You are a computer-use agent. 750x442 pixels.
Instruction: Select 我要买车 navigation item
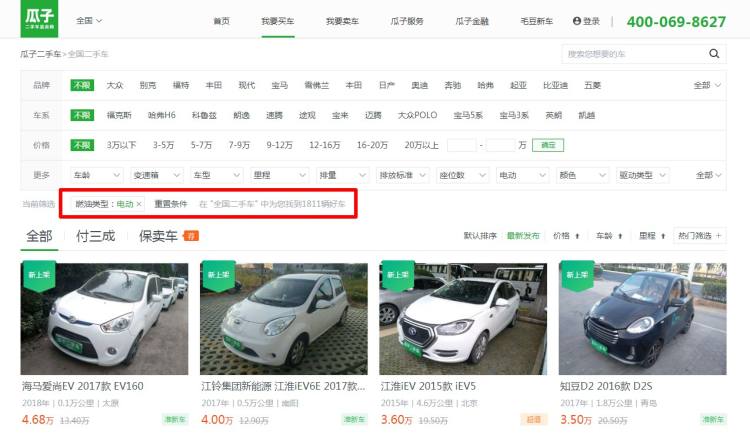277,21
